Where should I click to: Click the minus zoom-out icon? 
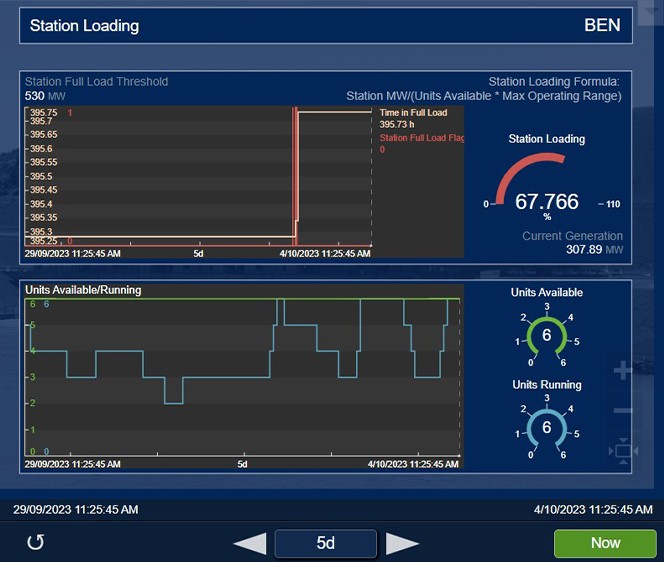[622, 410]
